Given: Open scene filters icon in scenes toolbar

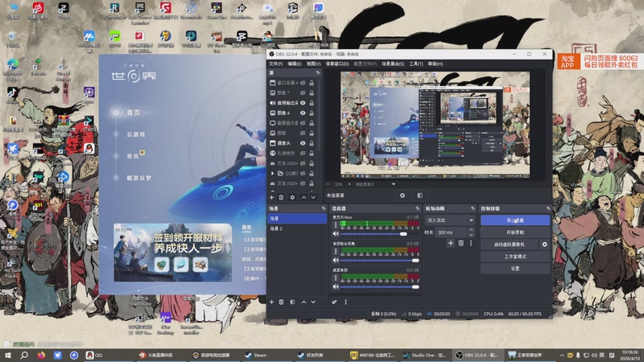Looking at the screenshot, I should pyautogui.click(x=292, y=302).
